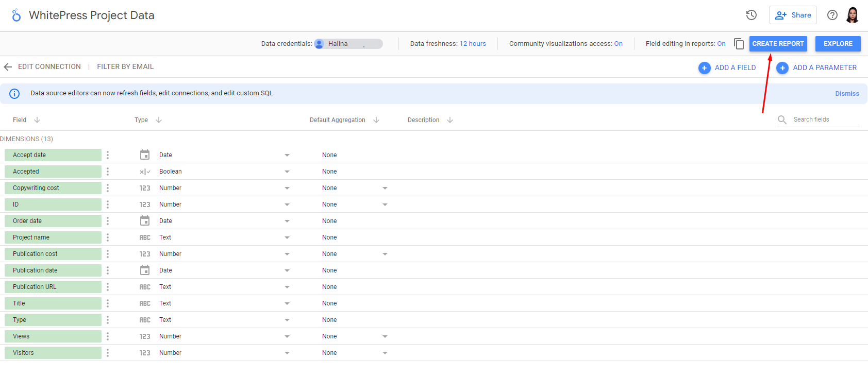
Task: Open the three-dot menu for Visitors
Action: (108, 353)
